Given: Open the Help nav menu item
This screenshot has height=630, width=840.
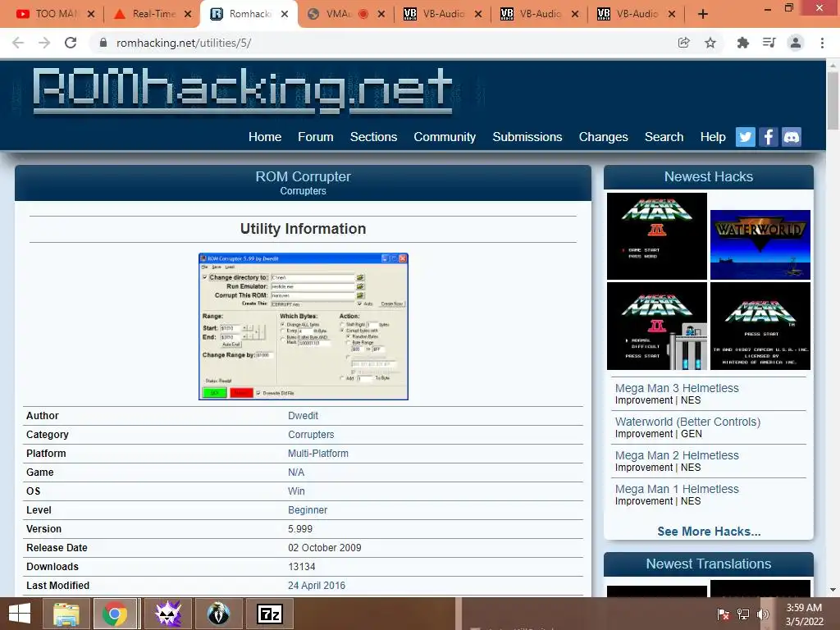Looking at the screenshot, I should [713, 137].
